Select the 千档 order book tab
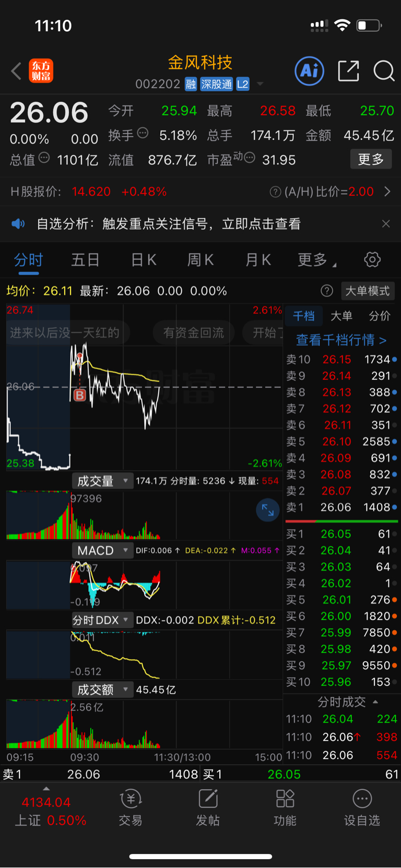401x868 pixels. [x=304, y=316]
